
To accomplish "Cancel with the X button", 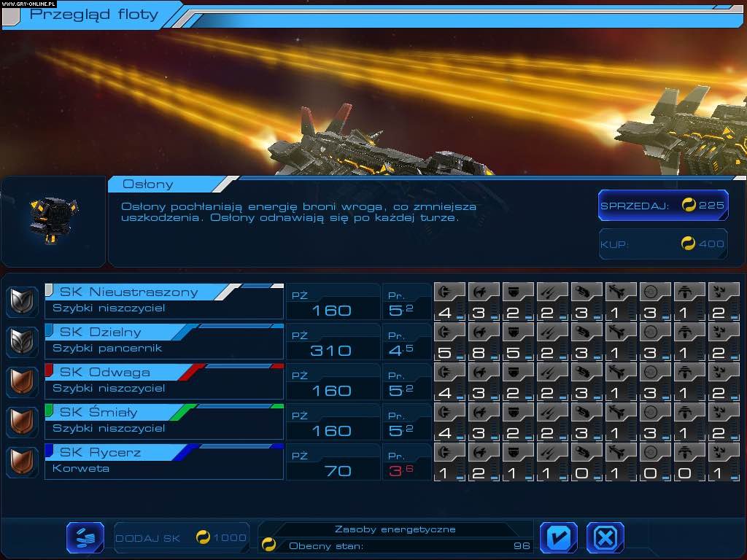I will click(605, 537).
